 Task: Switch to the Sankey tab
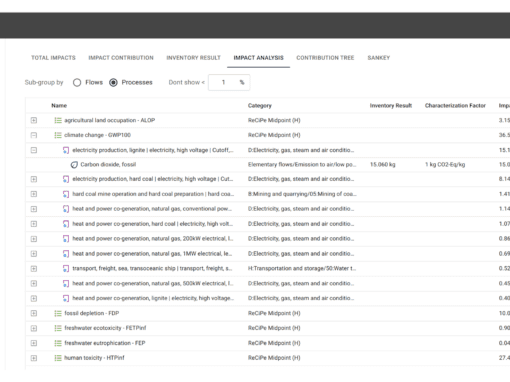click(x=379, y=58)
